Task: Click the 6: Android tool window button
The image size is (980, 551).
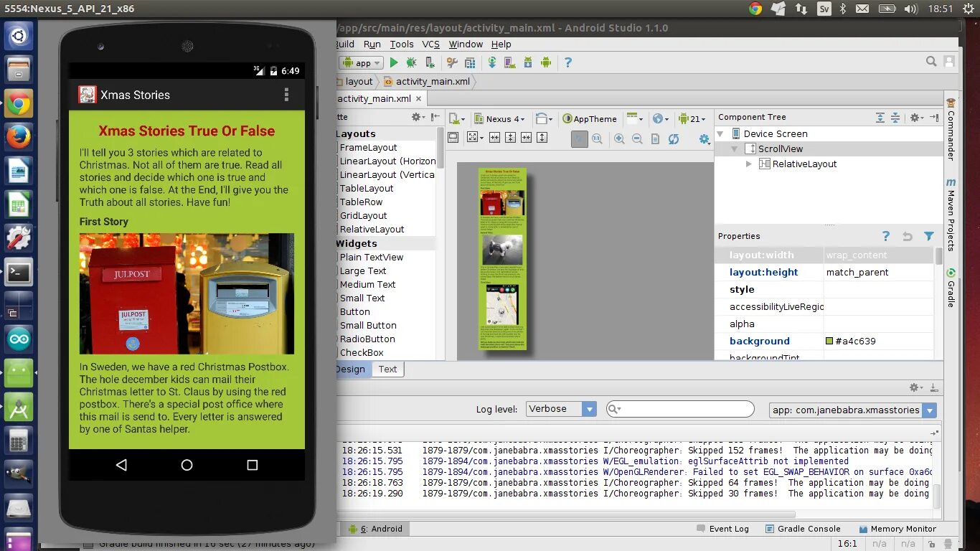Action: (376, 529)
